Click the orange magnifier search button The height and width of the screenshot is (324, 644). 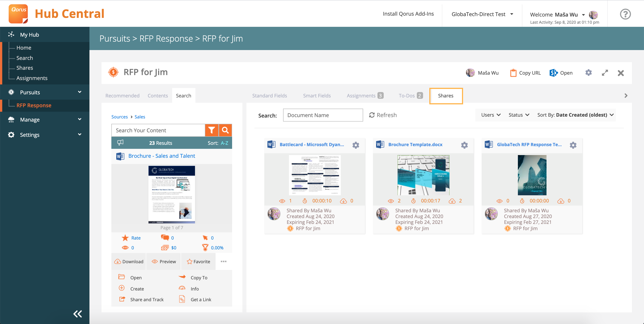[x=225, y=130]
